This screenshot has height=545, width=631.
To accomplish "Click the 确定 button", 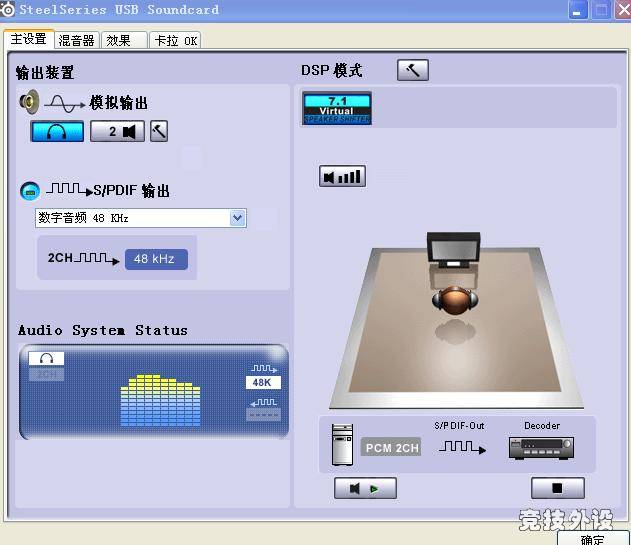I will pyautogui.click(x=593, y=538).
